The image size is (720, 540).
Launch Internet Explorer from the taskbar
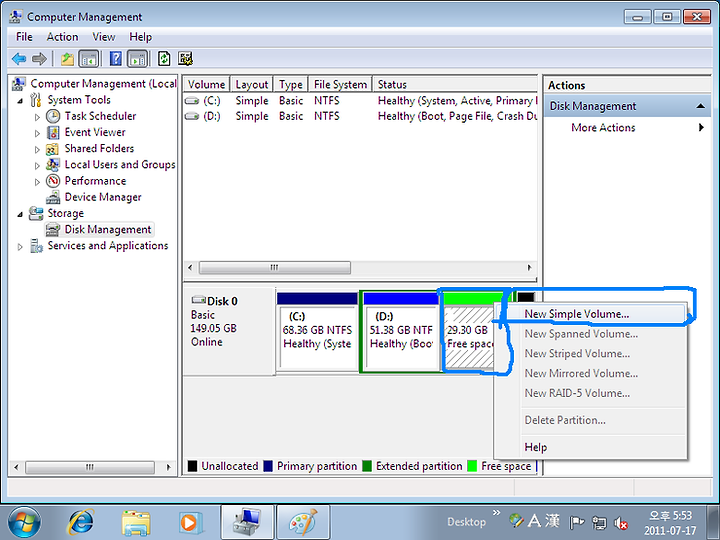[x=81, y=523]
